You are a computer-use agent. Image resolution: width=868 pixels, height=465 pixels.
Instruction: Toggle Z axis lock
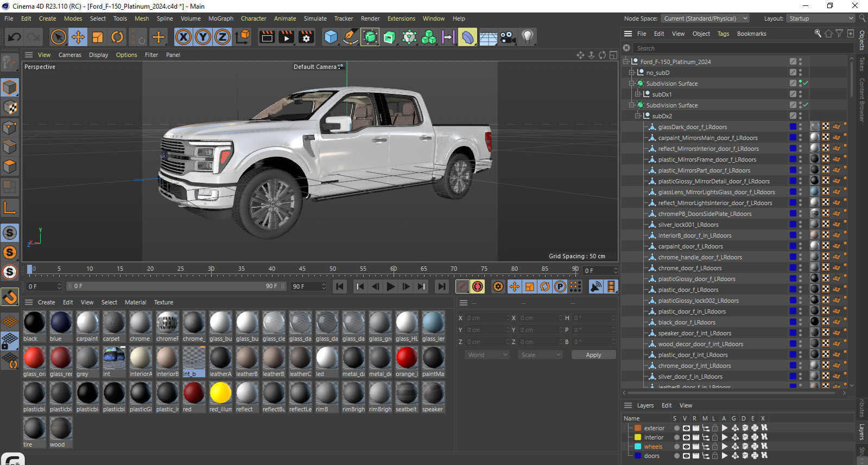(223, 37)
